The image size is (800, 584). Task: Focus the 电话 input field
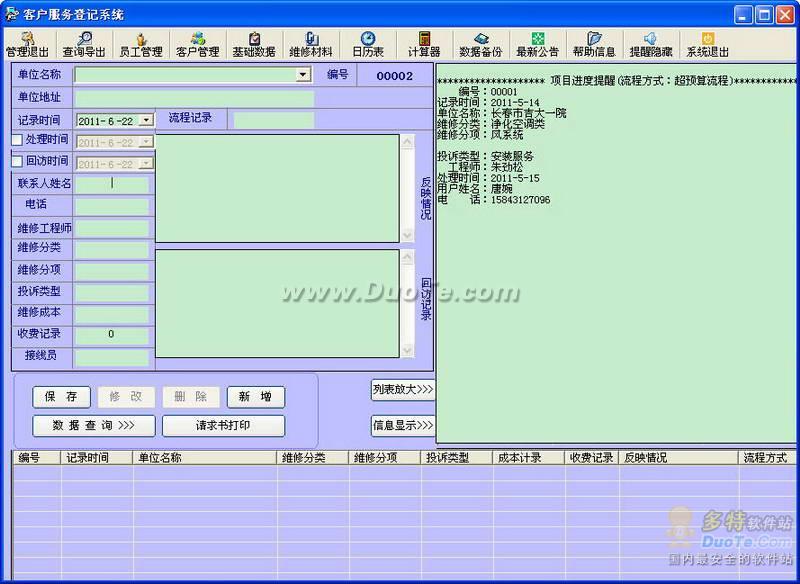tap(112, 206)
